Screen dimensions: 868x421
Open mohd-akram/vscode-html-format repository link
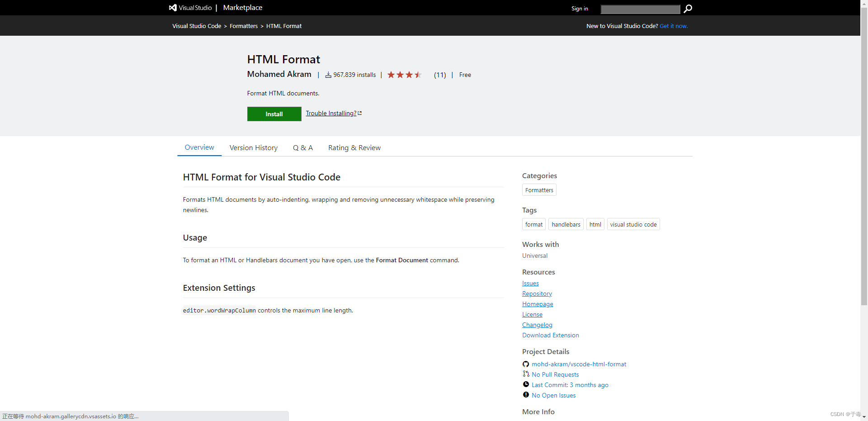579,364
